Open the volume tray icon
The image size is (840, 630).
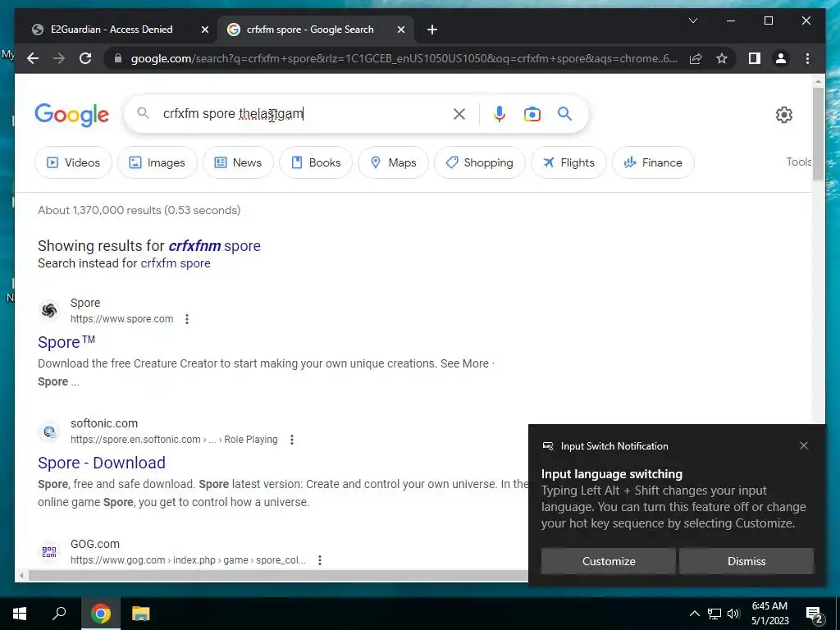point(733,614)
